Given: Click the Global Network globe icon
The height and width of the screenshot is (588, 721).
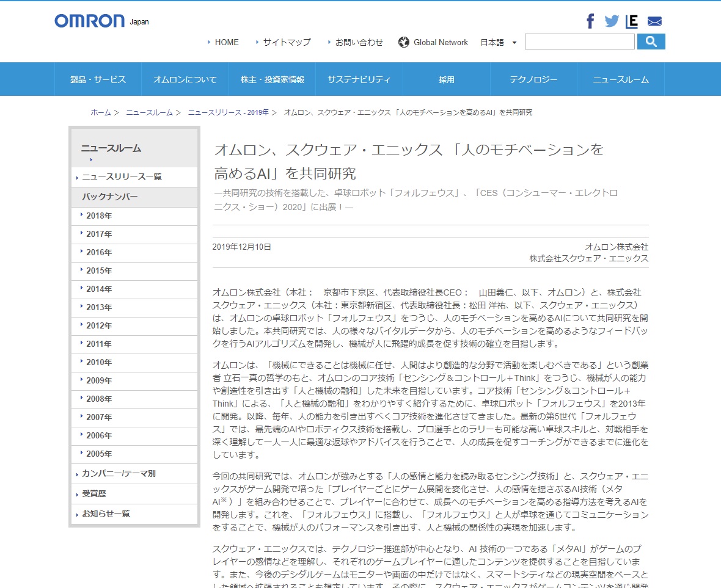Looking at the screenshot, I should click(404, 42).
